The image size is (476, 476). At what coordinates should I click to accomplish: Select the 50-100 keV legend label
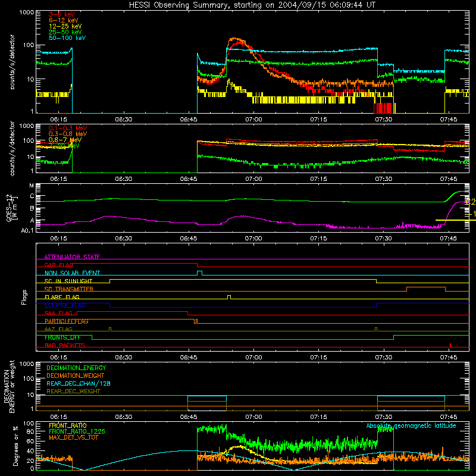pos(67,38)
